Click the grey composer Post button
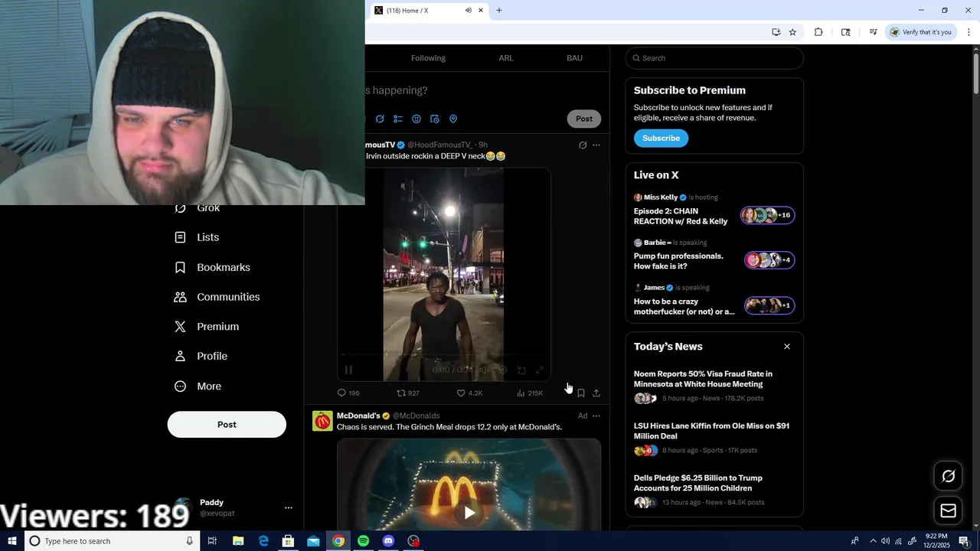Screen dimensions: 980x551 [x=584, y=119]
